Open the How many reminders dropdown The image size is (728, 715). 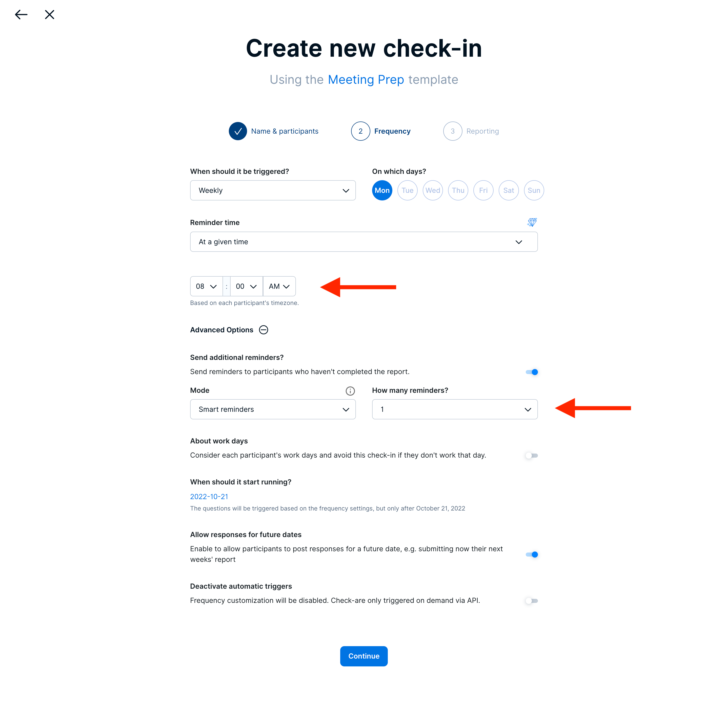(x=455, y=409)
